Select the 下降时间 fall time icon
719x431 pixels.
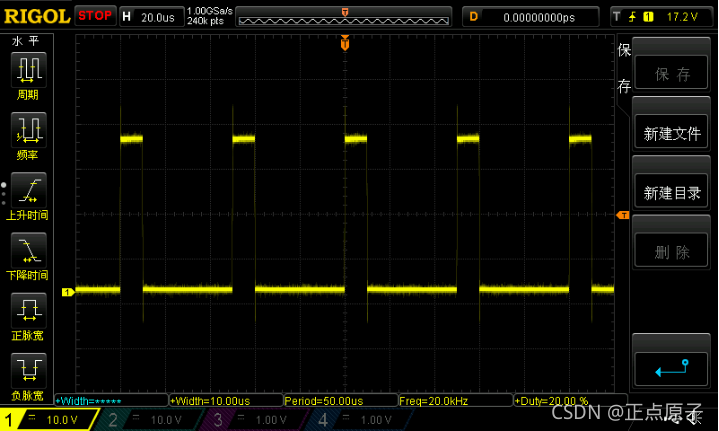click(28, 250)
